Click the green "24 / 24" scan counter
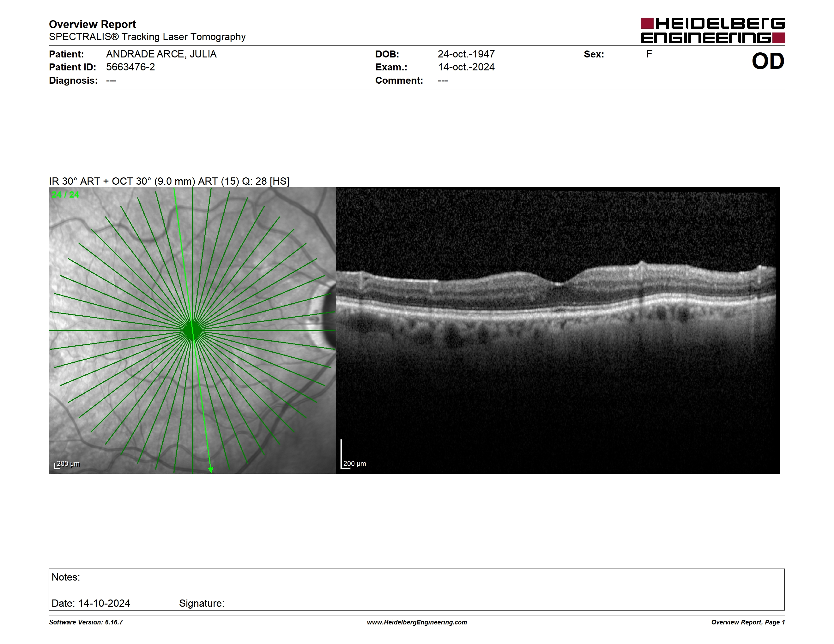This screenshot has height=644, width=834. [x=65, y=194]
